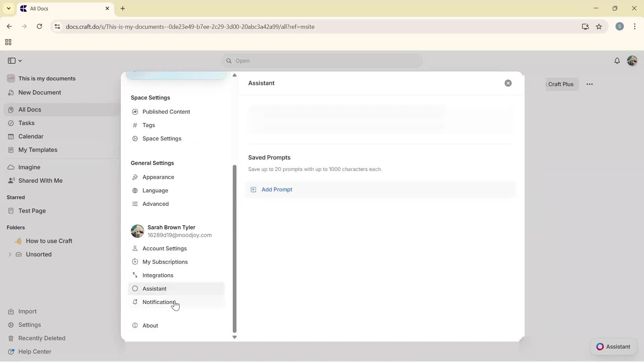Image resolution: width=644 pixels, height=362 pixels.
Task: Open the three-dot overflow menu
Action: pos(590,84)
